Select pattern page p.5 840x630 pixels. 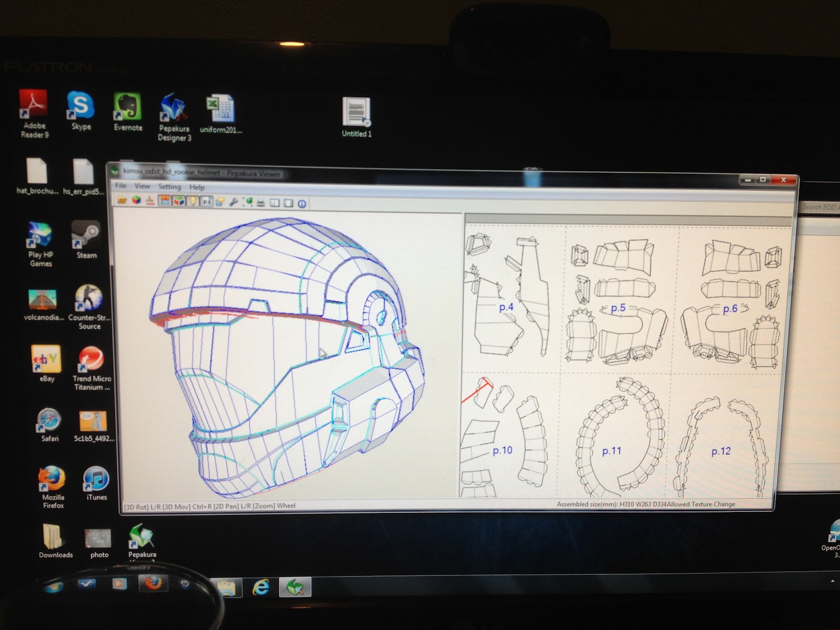click(x=618, y=308)
